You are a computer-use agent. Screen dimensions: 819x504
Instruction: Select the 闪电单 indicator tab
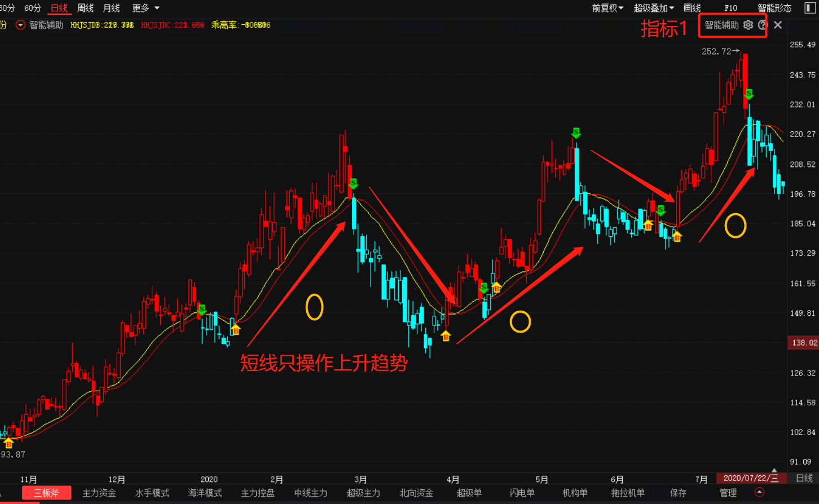tap(522, 493)
